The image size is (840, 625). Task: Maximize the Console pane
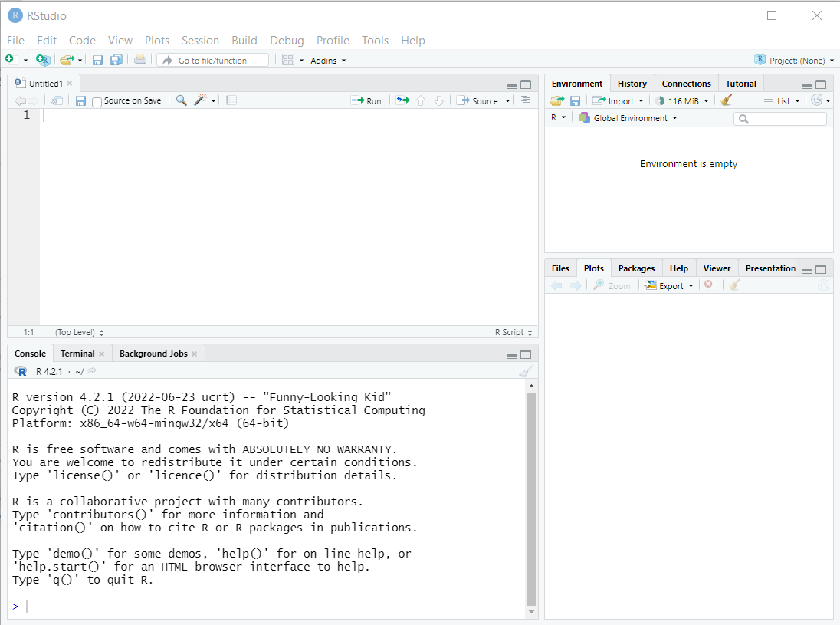tap(526, 354)
